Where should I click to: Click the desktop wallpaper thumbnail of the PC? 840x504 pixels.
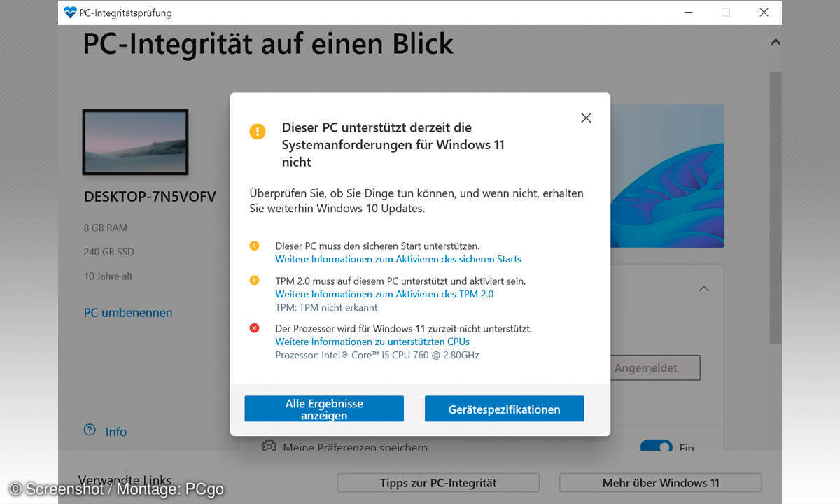tap(135, 142)
